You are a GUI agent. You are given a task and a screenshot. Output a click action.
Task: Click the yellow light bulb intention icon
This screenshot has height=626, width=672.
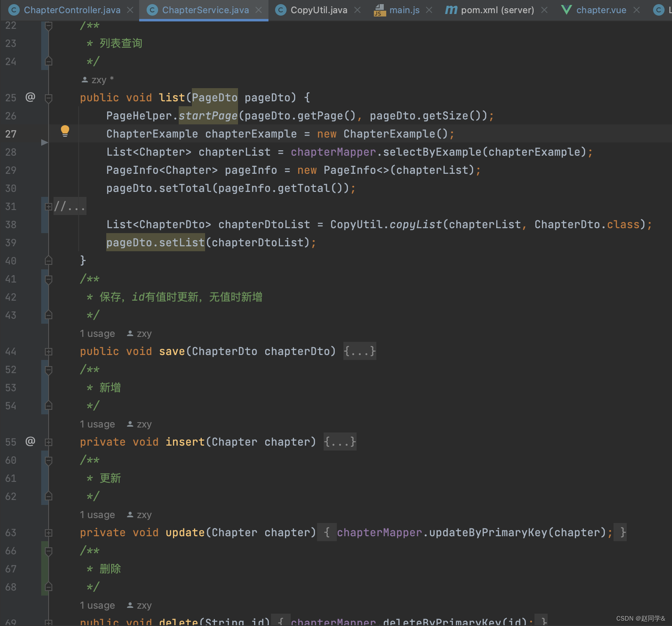(65, 131)
